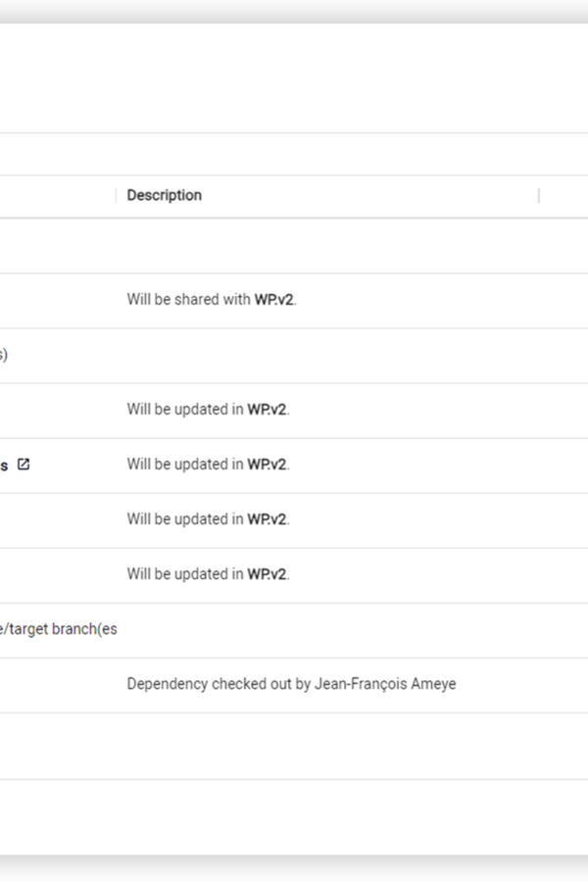Select the empty first row below Description header

coord(294,246)
